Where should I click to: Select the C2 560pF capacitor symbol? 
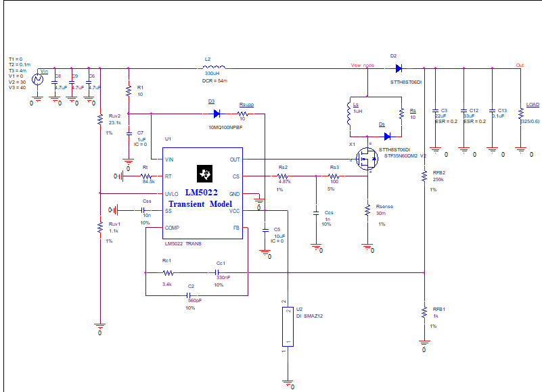tap(188, 295)
